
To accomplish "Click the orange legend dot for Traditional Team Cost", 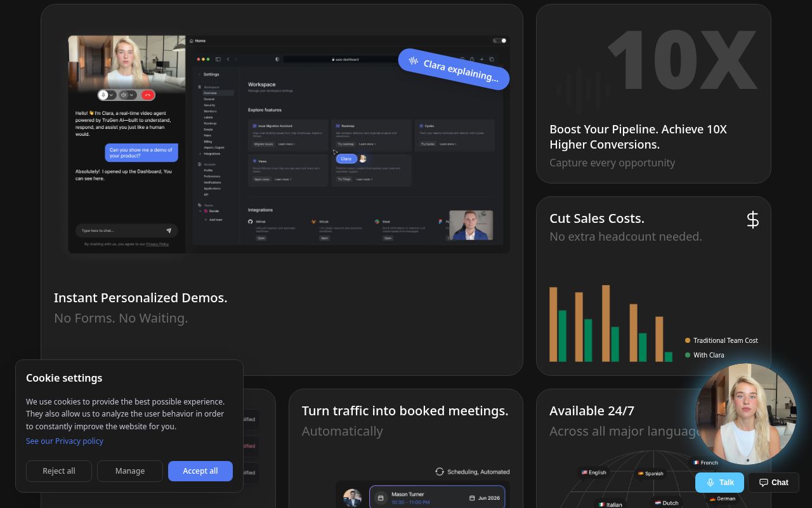I will pyautogui.click(x=688, y=340).
